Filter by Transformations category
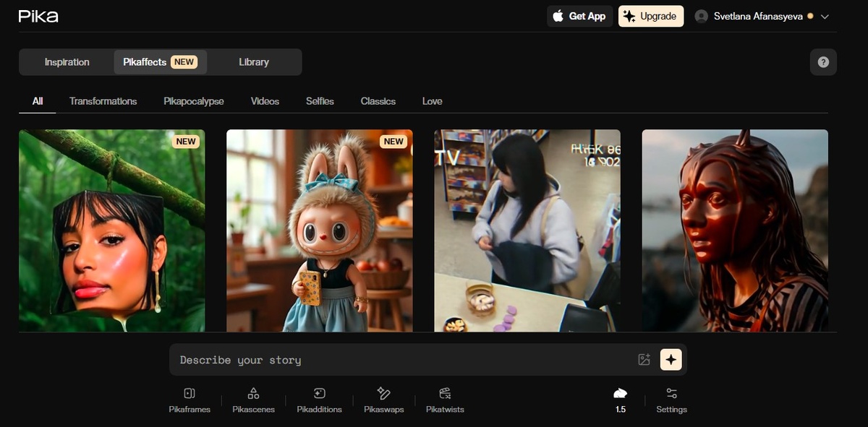Image resolution: width=868 pixels, height=427 pixels. [x=103, y=101]
